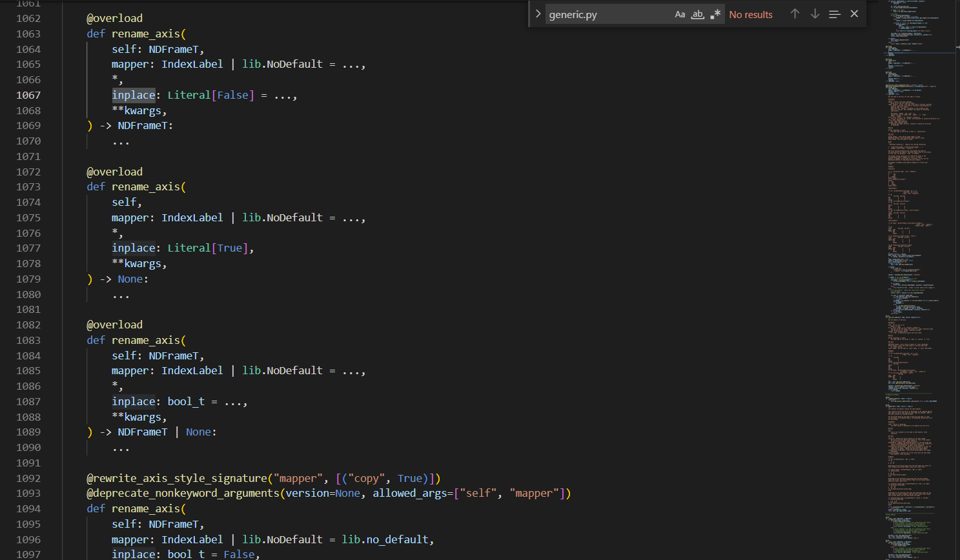Go to next find match
The width and height of the screenshot is (960, 560).
pyautogui.click(x=815, y=14)
